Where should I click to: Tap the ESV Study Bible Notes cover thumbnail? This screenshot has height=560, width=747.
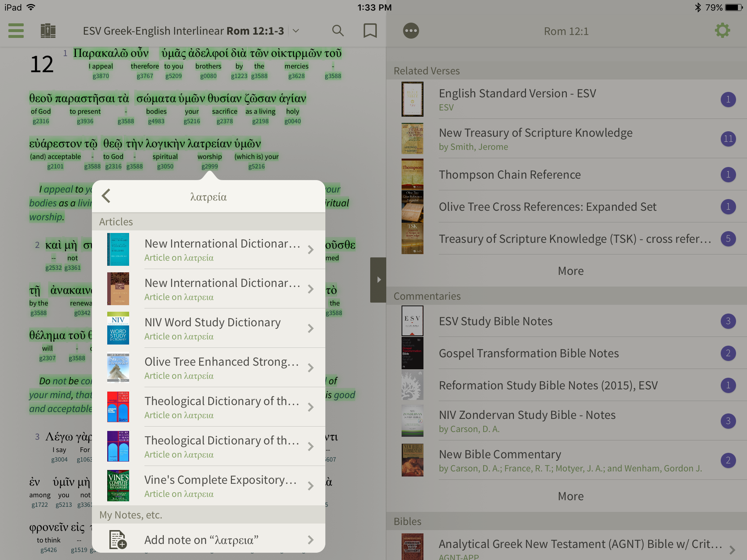(413, 321)
